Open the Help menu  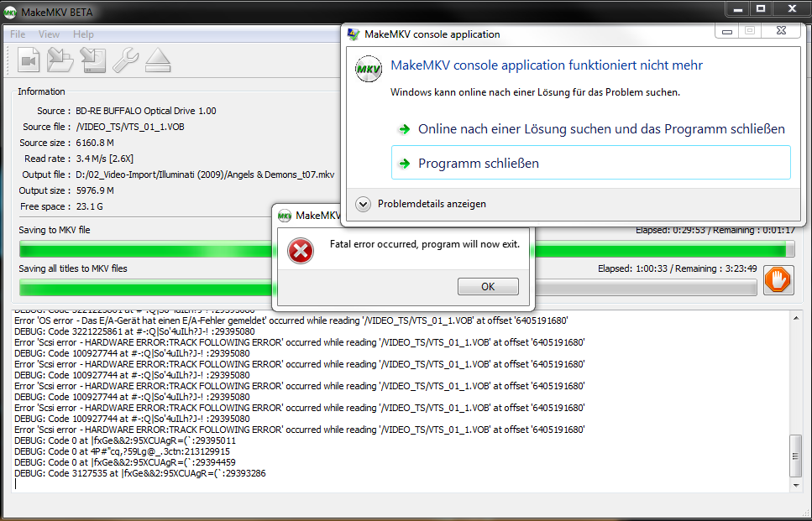point(83,34)
